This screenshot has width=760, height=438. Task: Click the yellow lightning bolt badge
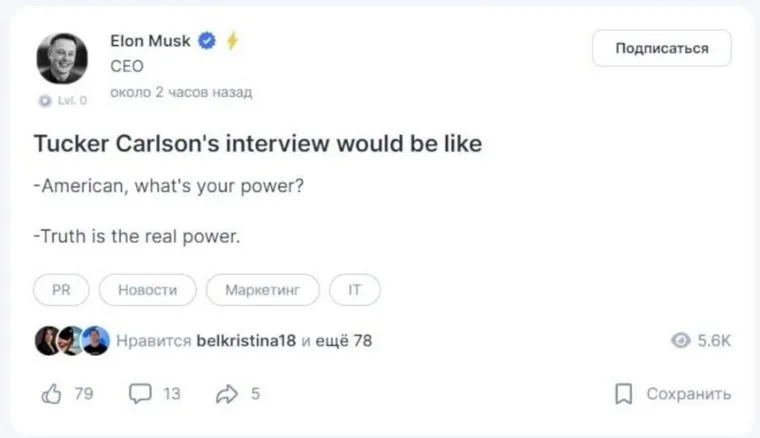[x=232, y=42]
